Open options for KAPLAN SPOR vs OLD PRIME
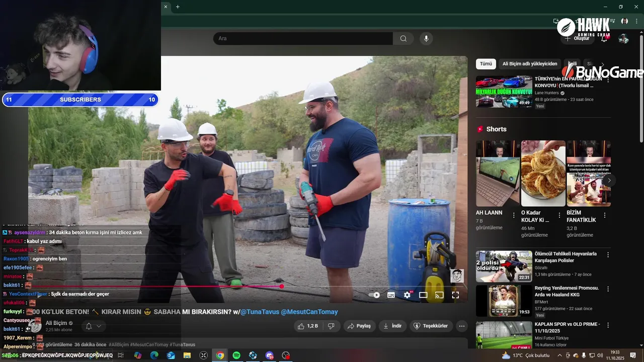Image resolution: width=644 pixels, height=362 pixels. (x=608, y=325)
